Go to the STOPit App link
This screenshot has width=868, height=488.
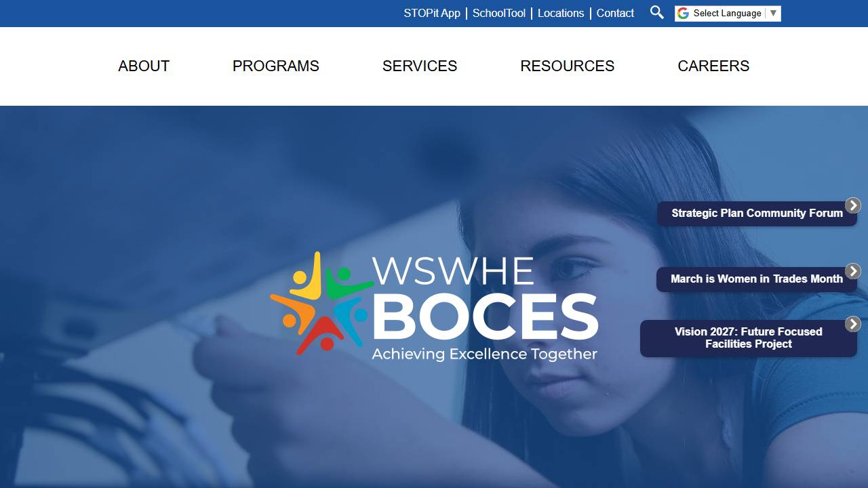pos(432,13)
